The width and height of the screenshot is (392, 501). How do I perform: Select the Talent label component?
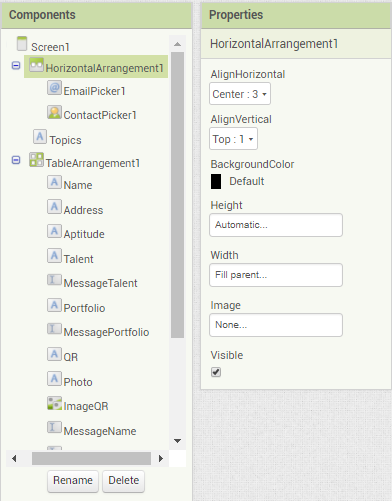pyautogui.click(x=79, y=259)
